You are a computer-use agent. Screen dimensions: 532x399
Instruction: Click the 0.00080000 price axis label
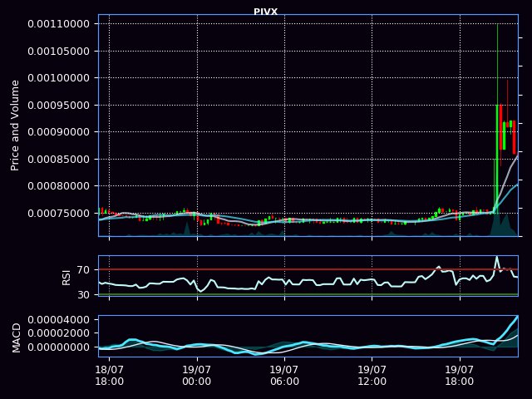(59, 186)
